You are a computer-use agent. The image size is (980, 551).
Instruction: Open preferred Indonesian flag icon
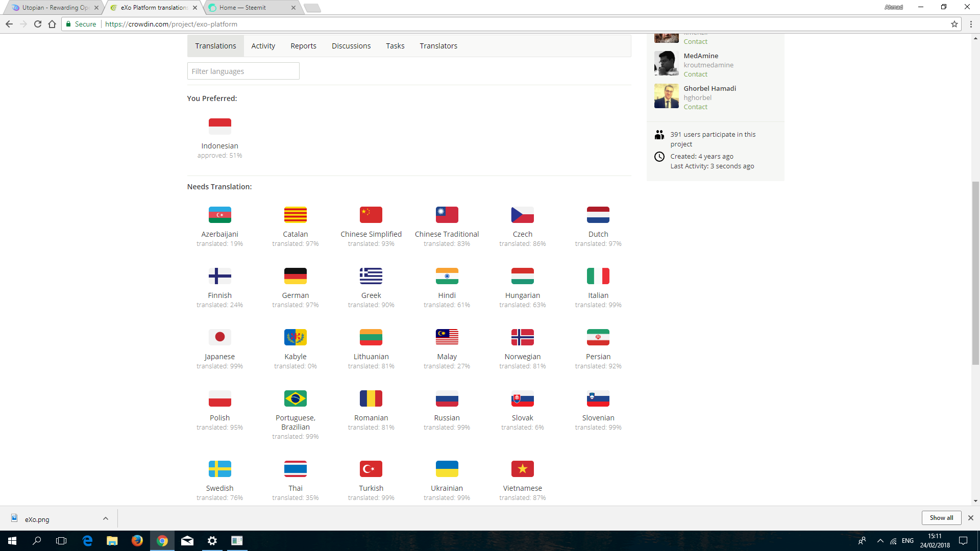(219, 127)
